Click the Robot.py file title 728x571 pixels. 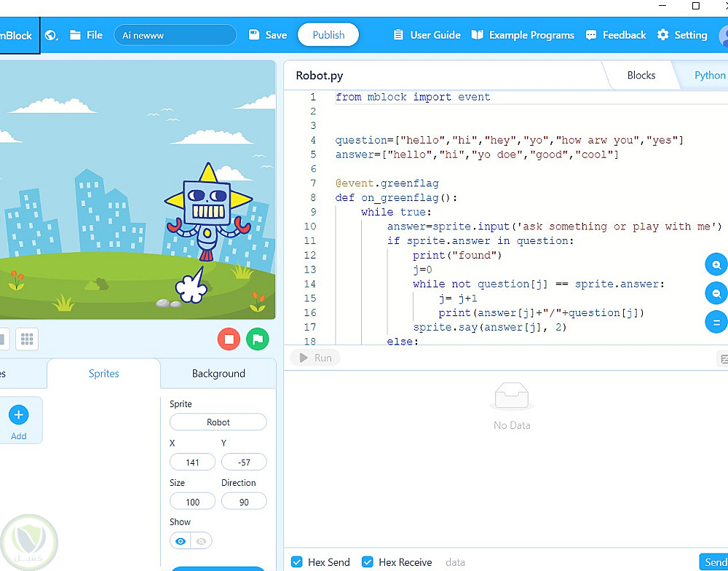[x=320, y=76]
